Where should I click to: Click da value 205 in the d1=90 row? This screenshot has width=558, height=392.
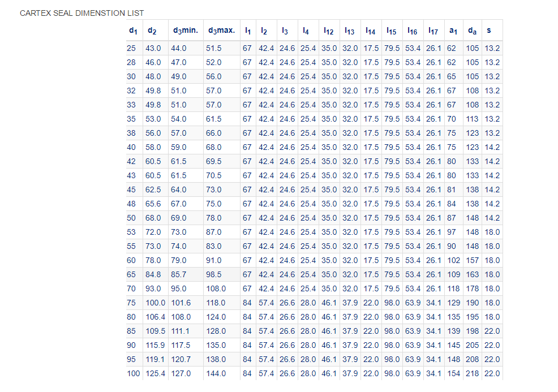[x=473, y=345]
